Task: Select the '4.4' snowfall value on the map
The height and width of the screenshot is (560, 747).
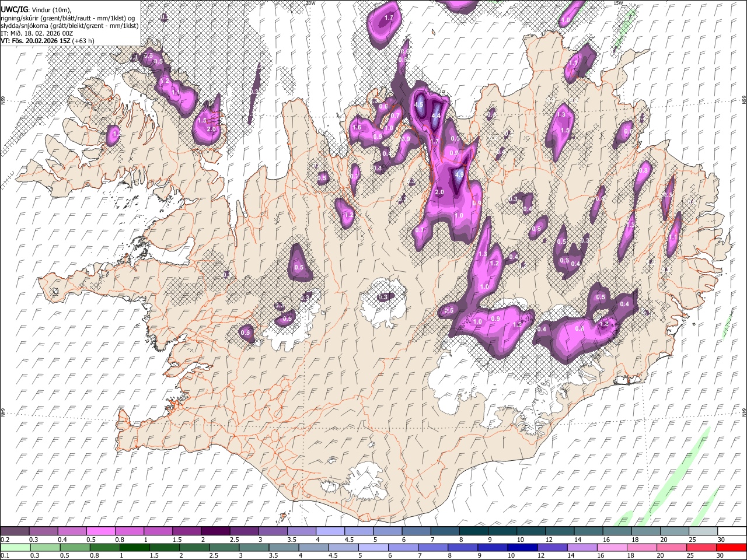Action: click(x=435, y=116)
